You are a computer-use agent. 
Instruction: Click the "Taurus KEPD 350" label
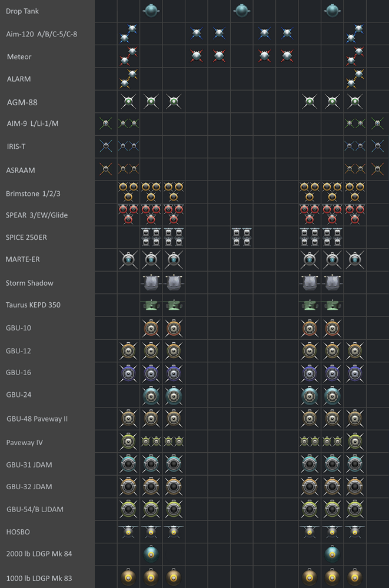[x=33, y=305]
